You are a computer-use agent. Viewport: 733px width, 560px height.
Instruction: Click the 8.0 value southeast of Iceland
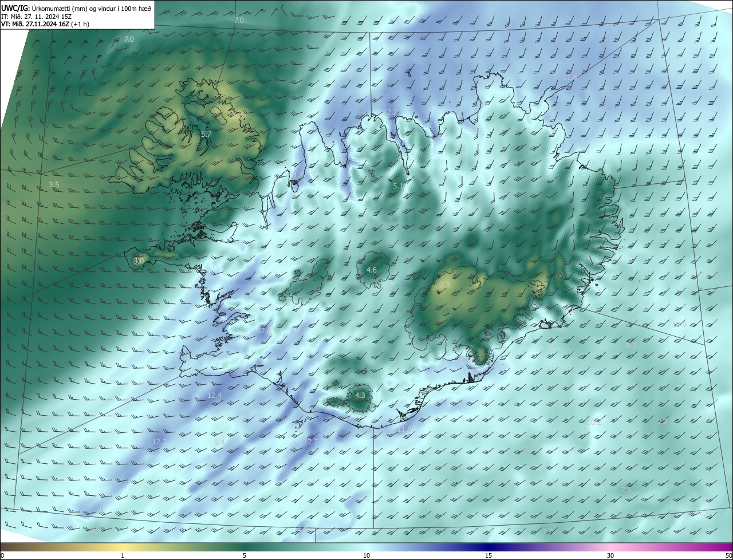(x=631, y=346)
